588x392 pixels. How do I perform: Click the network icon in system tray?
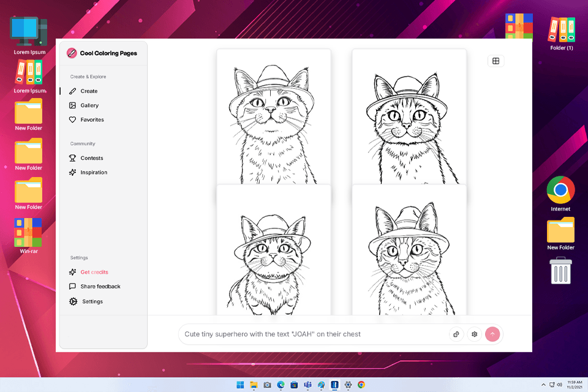tap(552, 385)
